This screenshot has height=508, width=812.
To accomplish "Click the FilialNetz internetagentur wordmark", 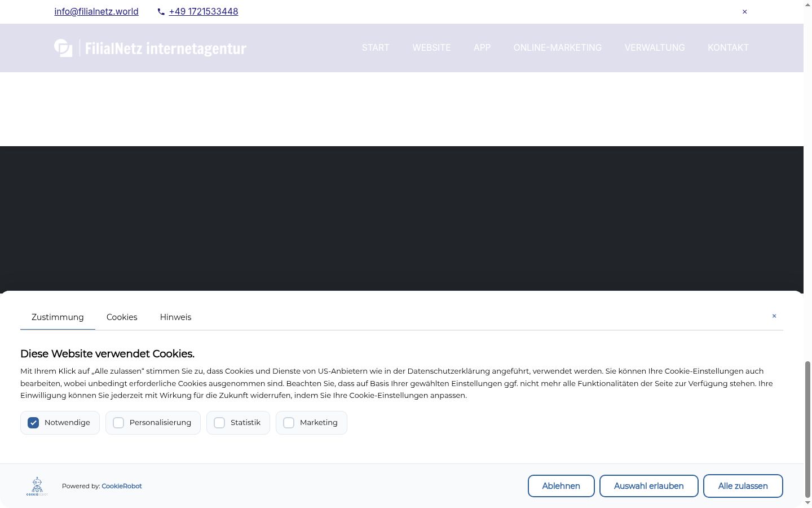I will tap(166, 49).
